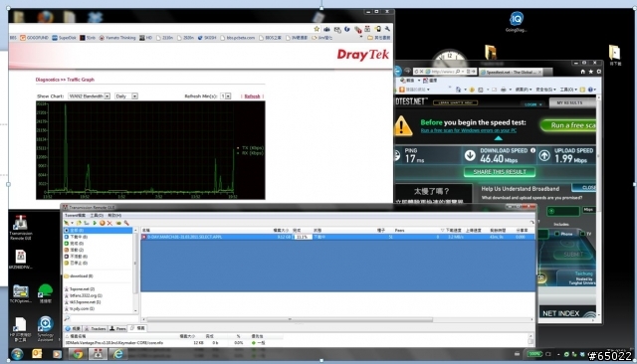Click the green start torrent icon
The image size is (637, 364).
(95, 223)
